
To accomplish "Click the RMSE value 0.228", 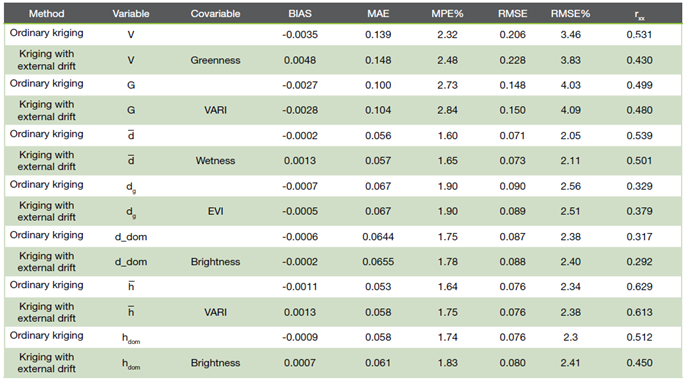I will click(512, 60).
